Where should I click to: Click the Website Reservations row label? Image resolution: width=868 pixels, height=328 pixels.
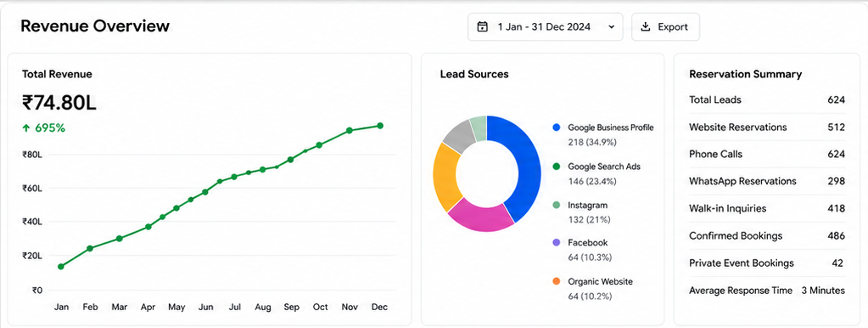[738, 127]
